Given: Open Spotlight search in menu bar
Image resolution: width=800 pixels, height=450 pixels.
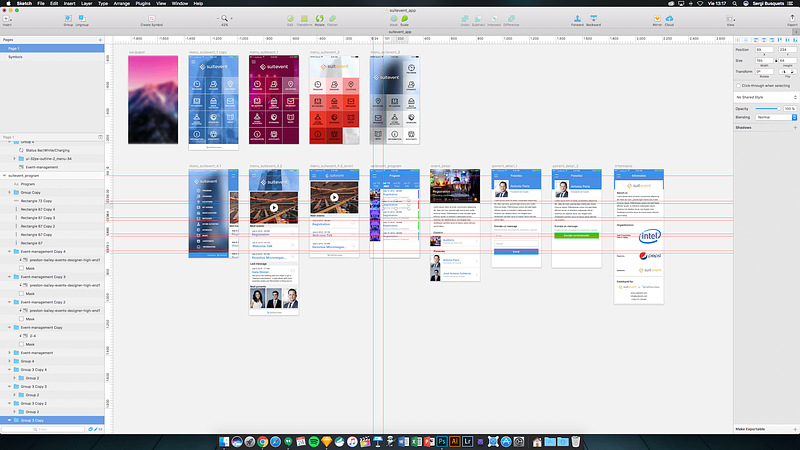Looking at the screenshot, I should pyautogui.click(x=735, y=3).
